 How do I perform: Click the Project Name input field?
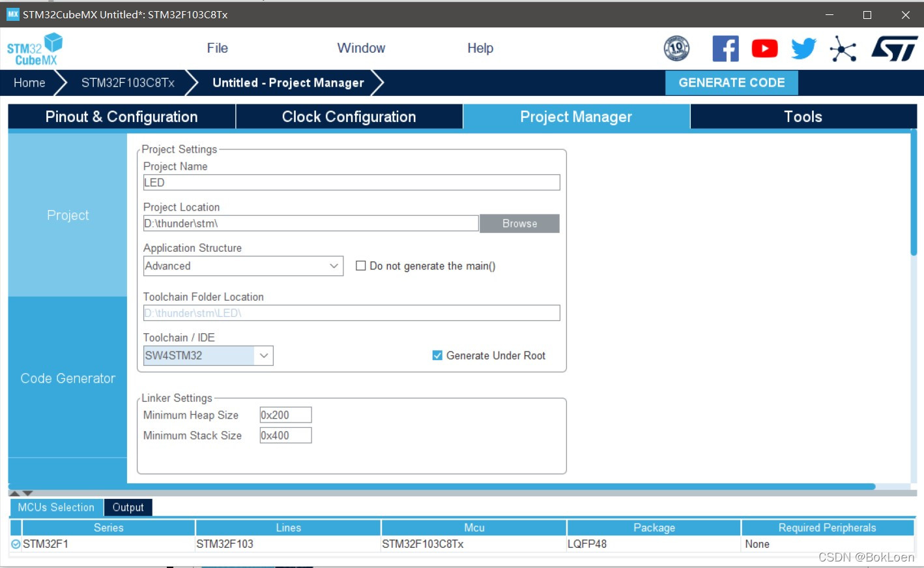[x=351, y=183]
